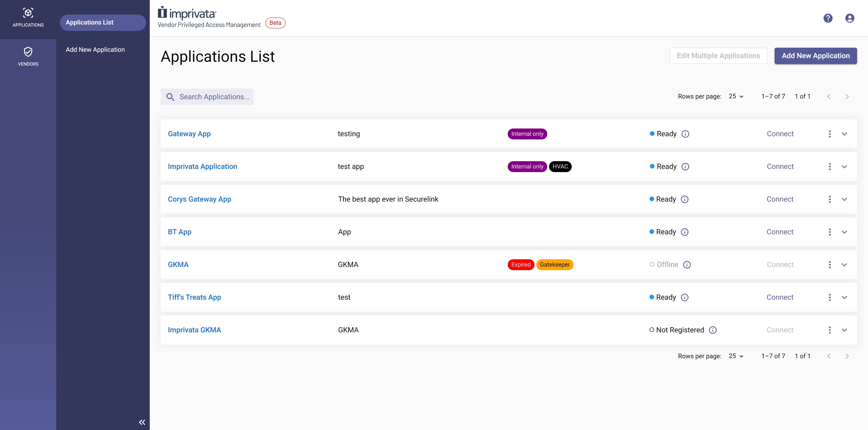868x430 pixels.
Task: Click in the Search Applications field
Action: coord(207,97)
